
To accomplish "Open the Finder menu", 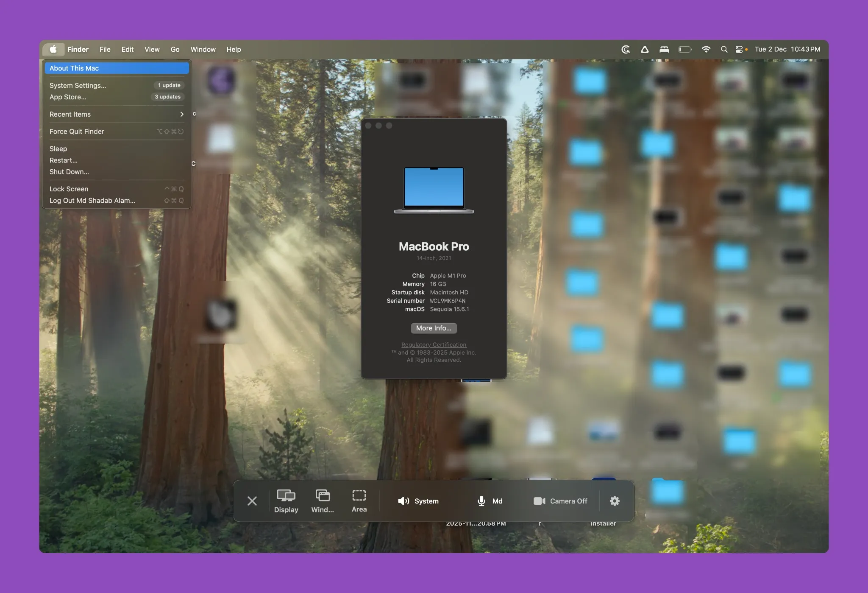I will 78,49.
